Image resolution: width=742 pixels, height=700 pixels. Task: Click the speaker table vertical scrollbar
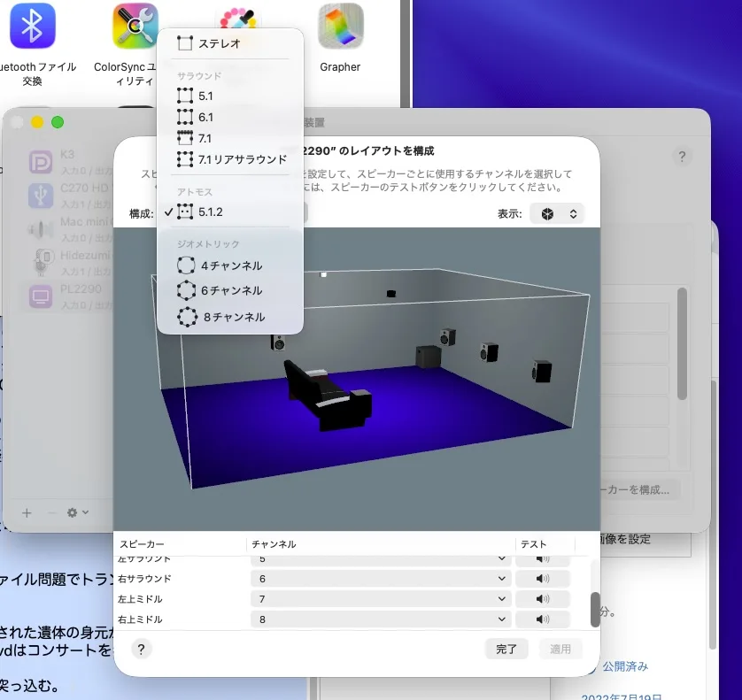595,608
